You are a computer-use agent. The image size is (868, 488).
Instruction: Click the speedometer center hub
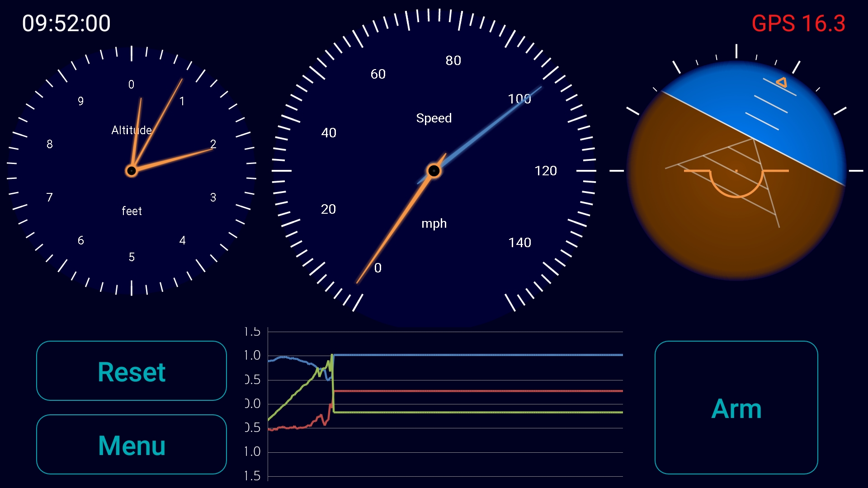coord(434,171)
